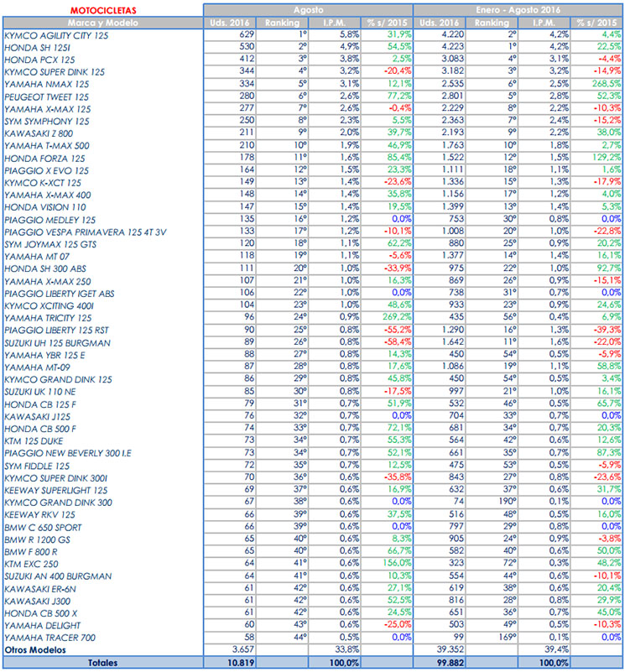The width and height of the screenshot is (625, 672).
Task: Select SYM SYMPHONY 125 model name
Action: click(47, 122)
